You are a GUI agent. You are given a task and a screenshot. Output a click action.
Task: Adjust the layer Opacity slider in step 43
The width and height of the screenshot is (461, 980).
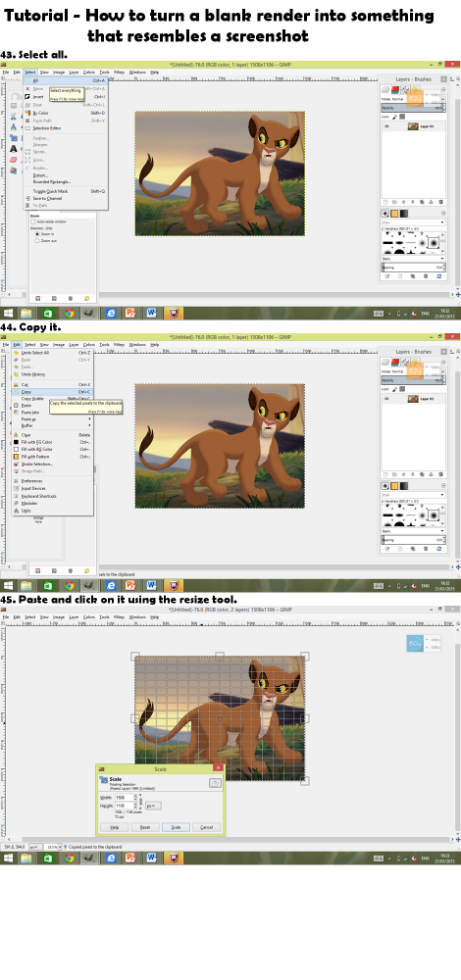click(414, 108)
